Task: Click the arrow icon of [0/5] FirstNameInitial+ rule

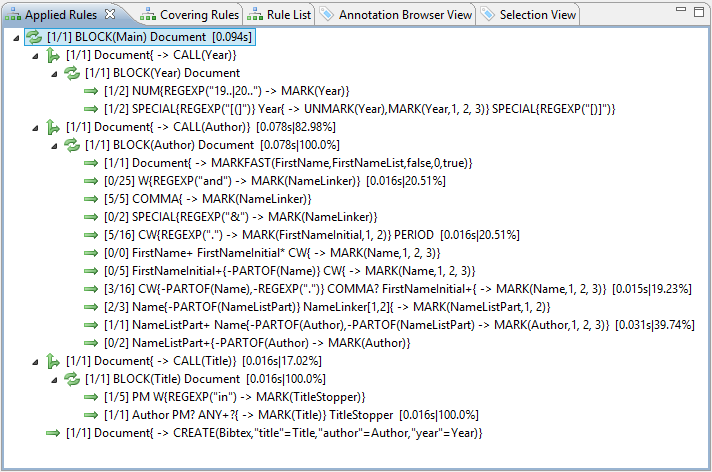Action: click(91, 271)
